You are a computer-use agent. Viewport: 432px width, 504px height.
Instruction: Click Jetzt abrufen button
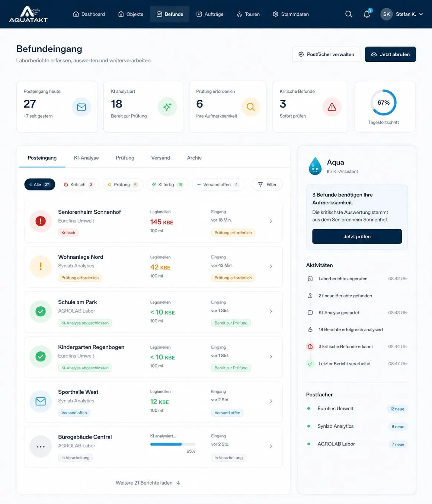point(390,54)
